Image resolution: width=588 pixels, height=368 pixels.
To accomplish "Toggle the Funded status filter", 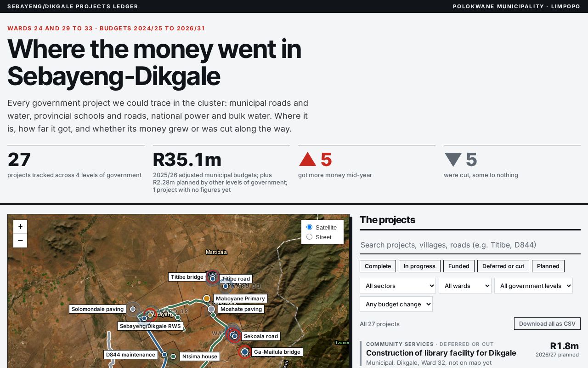I will 458,266.
